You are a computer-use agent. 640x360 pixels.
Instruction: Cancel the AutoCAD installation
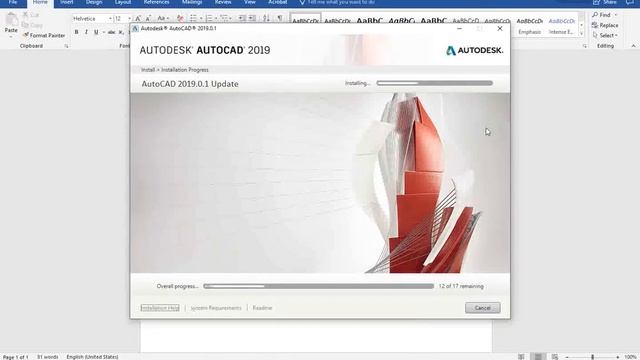(482, 308)
